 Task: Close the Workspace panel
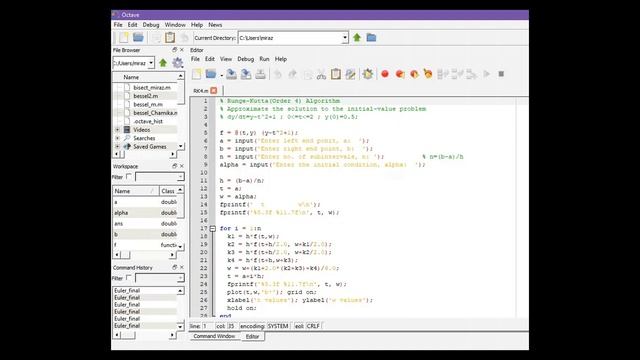tap(182, 166)
